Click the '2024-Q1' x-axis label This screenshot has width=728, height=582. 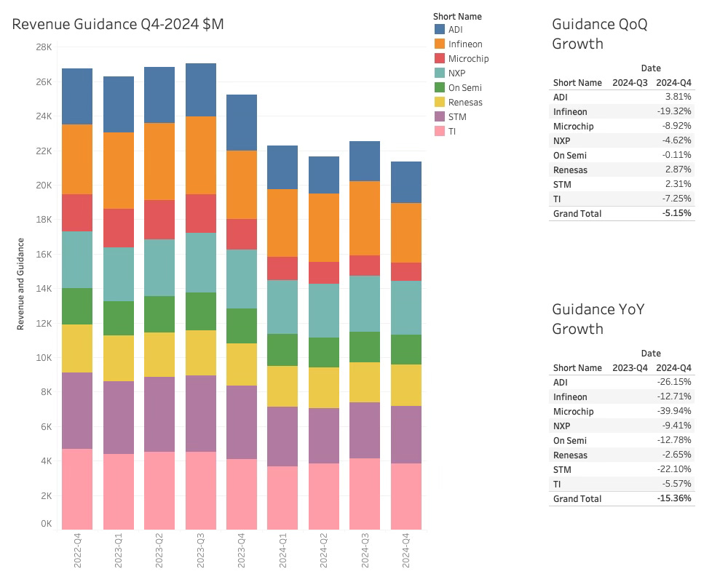click(x=282, y=551)
